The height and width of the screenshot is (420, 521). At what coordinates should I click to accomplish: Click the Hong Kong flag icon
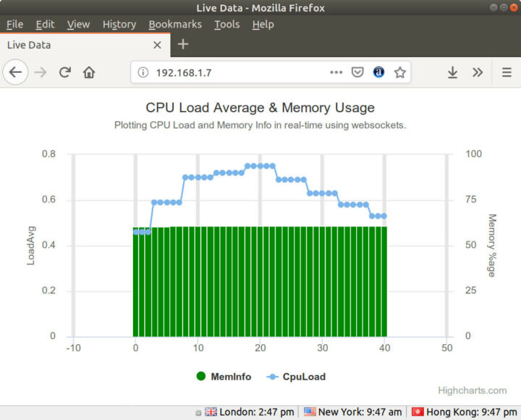point(418,412)
